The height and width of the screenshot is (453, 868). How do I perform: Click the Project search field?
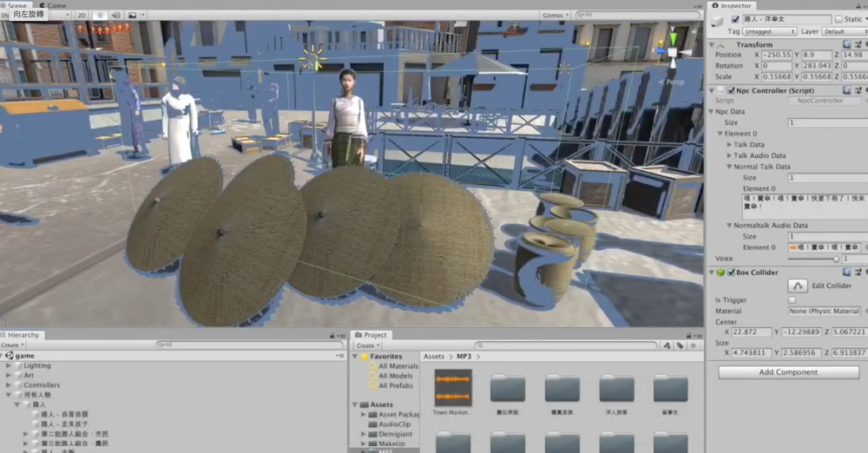(x=566, y=345)
